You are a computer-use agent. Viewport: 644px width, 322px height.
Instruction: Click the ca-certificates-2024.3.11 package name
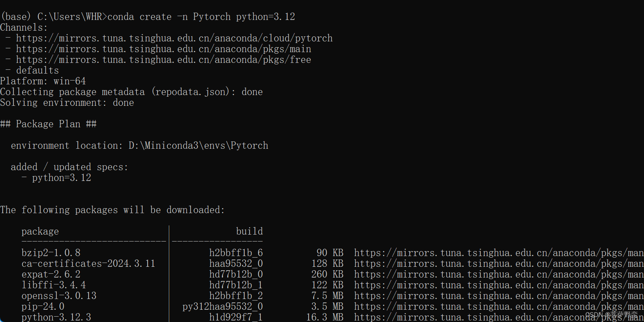(x=89, y=264)
